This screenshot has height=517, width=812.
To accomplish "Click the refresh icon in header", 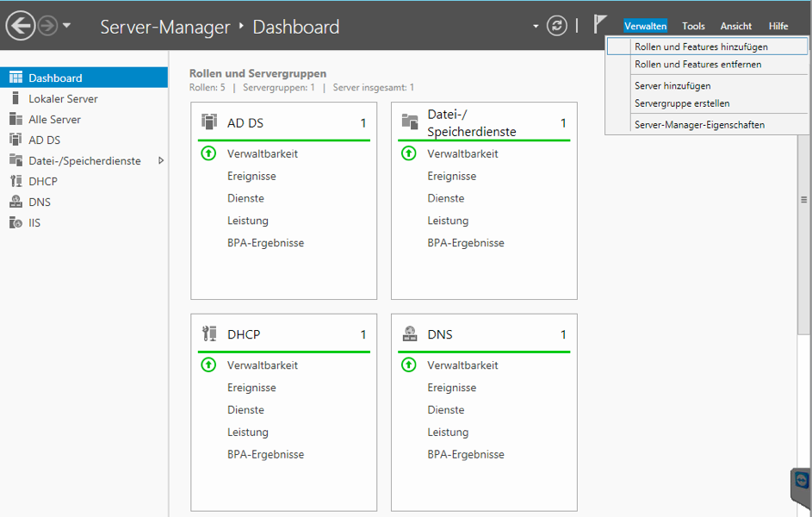I will click(x=557, y=25).
